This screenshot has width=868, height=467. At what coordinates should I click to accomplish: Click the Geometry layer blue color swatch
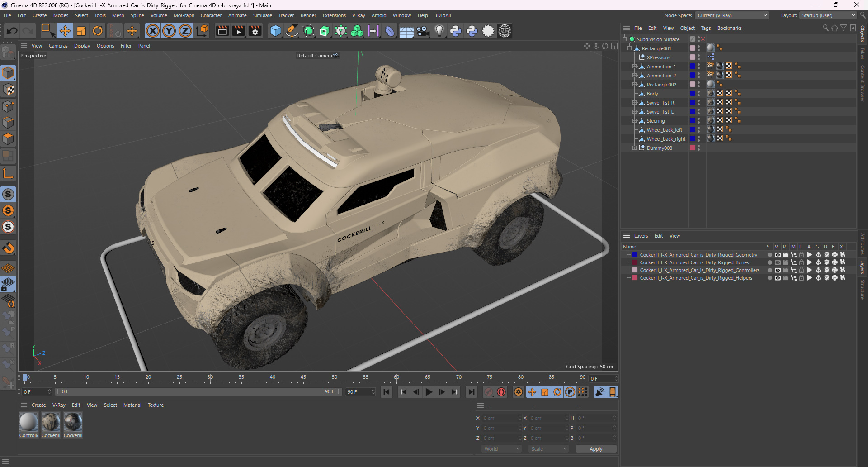(635, 255)
